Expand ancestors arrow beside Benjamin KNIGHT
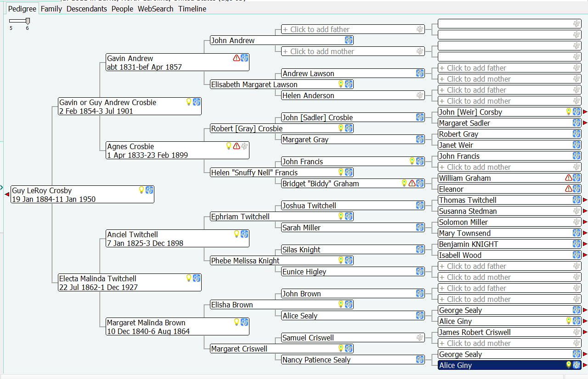The image size is (588, 379). pos(585,244)
